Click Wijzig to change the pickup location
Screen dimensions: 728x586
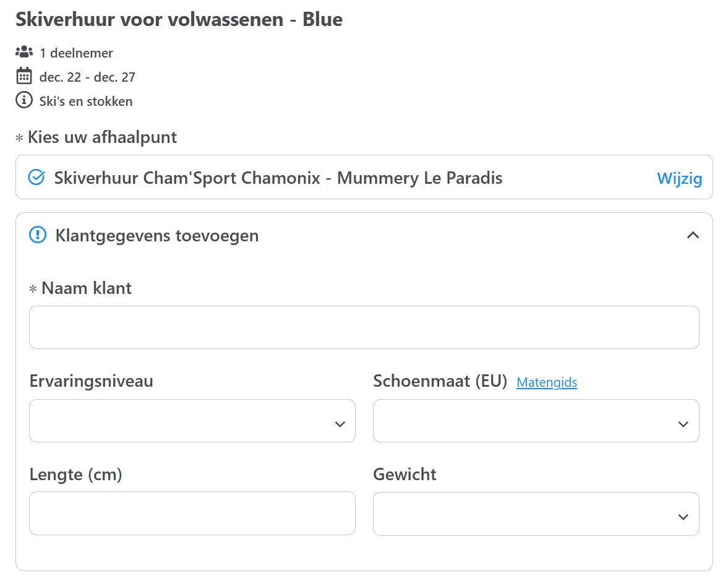tap(679, 178)
